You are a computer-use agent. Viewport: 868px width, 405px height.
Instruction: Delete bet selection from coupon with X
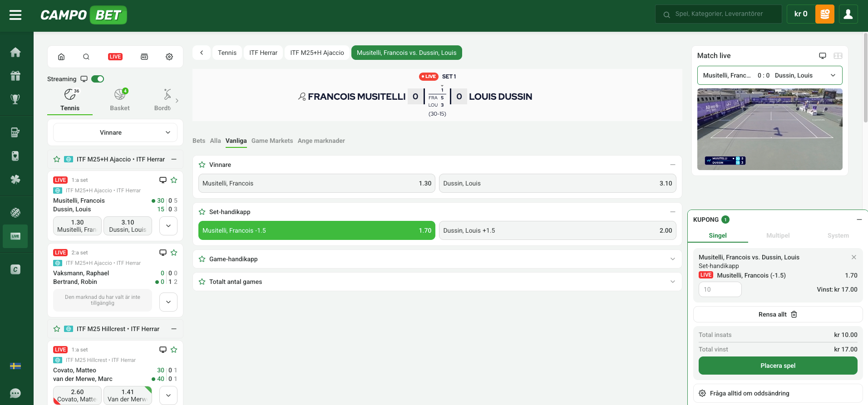point(853,257)
